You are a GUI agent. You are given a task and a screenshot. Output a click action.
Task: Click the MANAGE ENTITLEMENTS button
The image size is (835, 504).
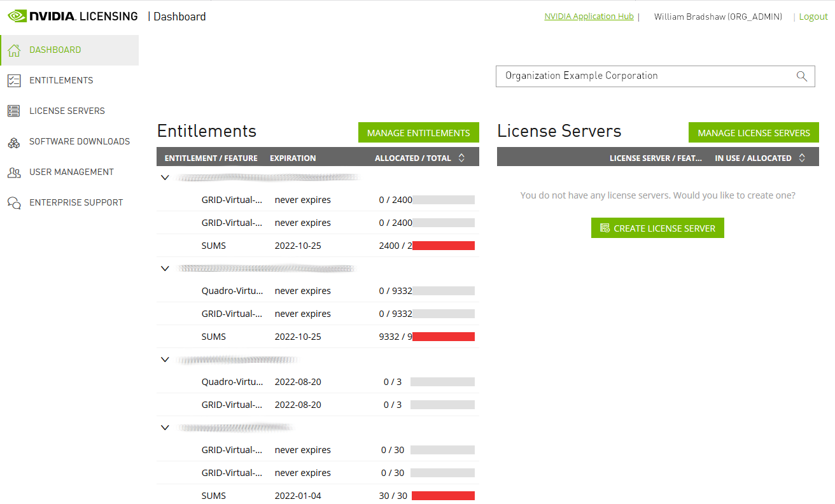click(418, 132)
